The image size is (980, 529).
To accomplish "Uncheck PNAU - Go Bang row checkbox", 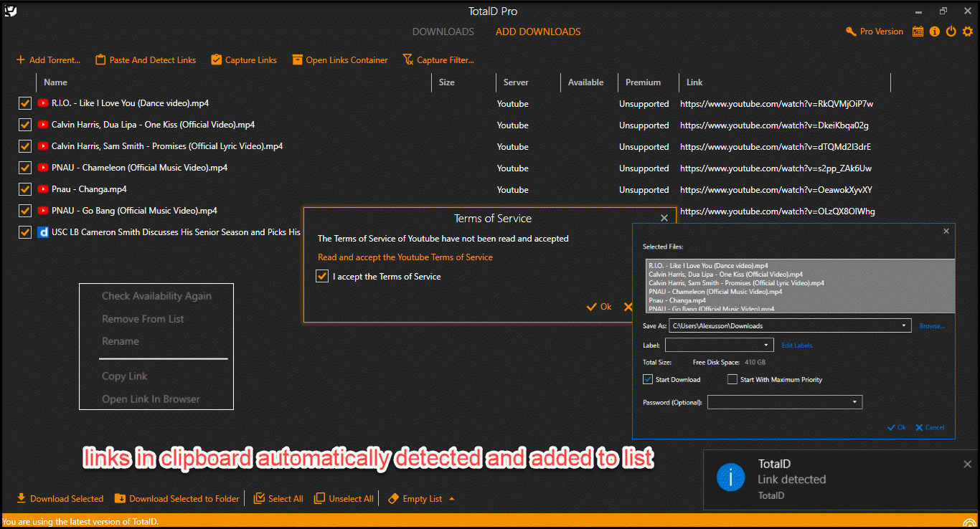I will (x=25, y=211).
